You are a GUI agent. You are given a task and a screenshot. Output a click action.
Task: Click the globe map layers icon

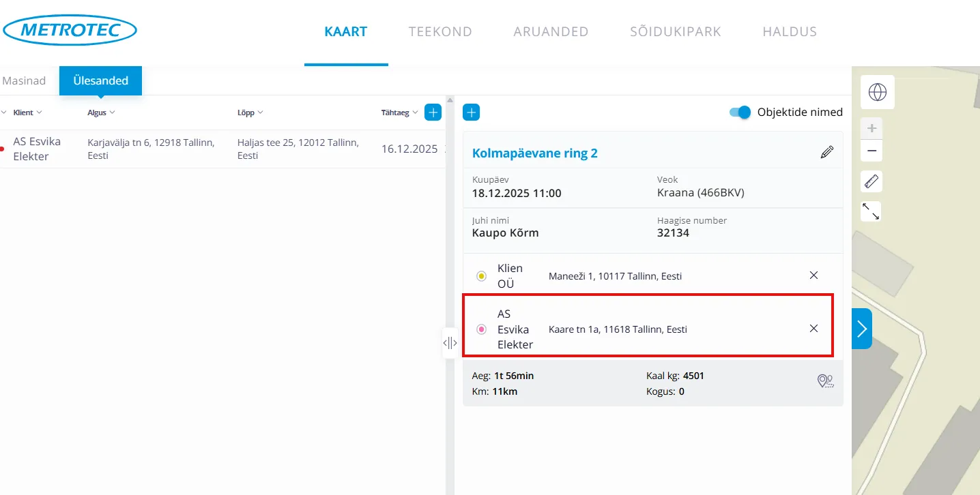(877, 92)
